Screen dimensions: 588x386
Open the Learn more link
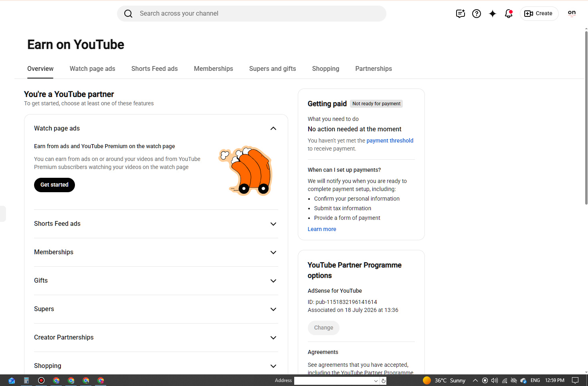click(322, 229)
